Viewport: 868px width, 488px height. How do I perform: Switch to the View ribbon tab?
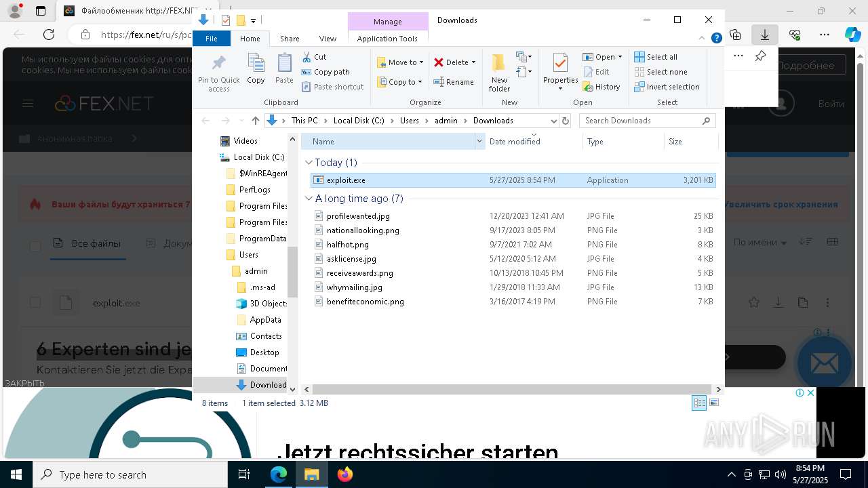328,39
